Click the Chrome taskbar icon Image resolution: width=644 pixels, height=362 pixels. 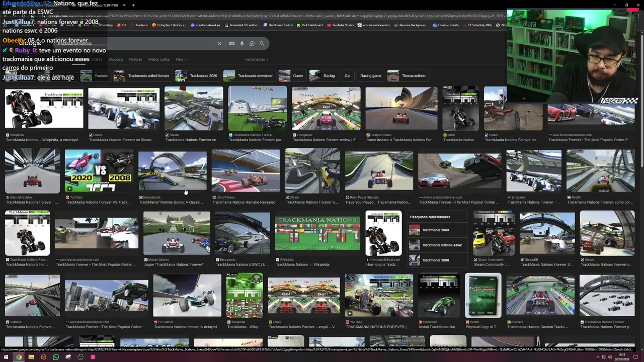click(19, 357)
